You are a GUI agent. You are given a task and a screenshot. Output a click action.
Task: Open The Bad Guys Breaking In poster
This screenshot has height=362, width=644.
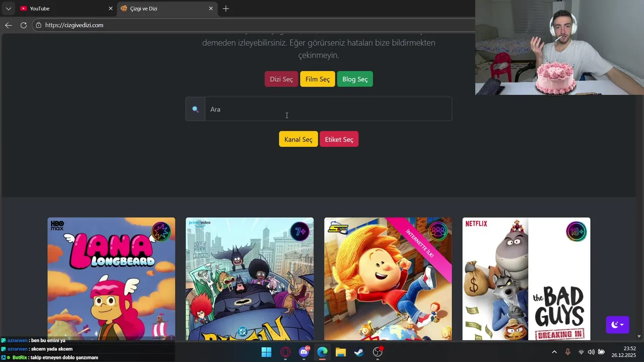(x=526, y=279)
